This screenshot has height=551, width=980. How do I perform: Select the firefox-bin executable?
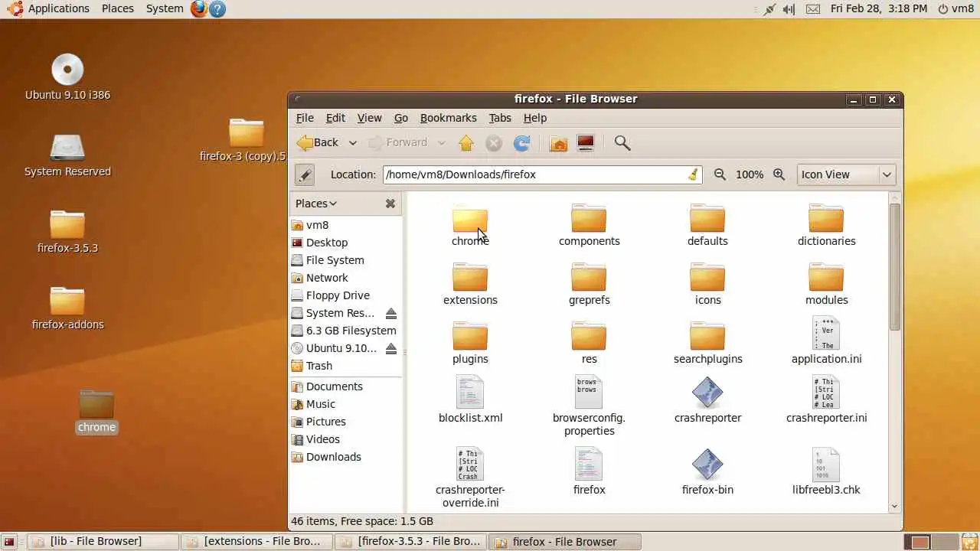tap(707, 471)
